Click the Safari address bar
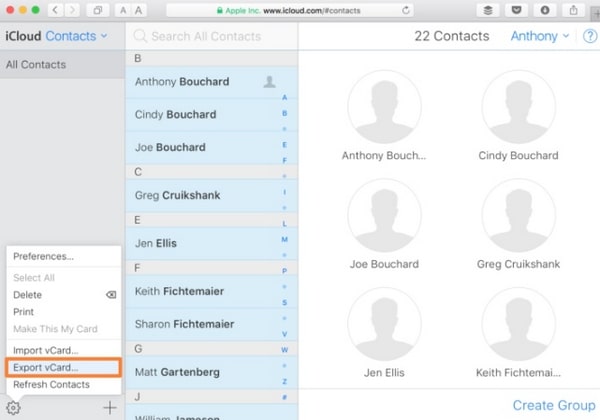The width and height of the screenshot is (600, 420). coord(290,10)
